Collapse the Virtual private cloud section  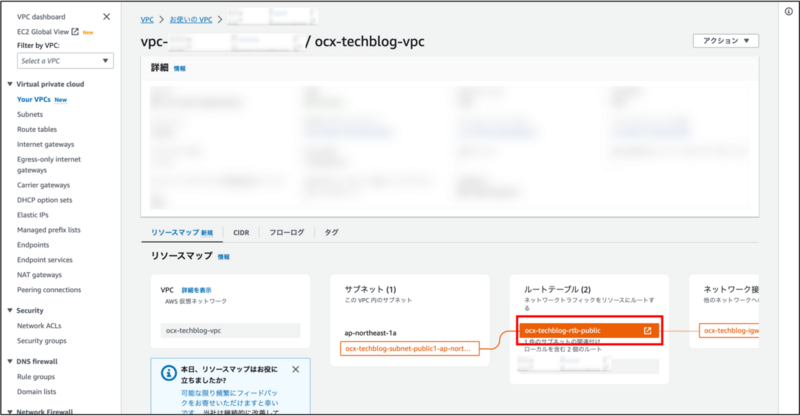(x=10, y=84)
